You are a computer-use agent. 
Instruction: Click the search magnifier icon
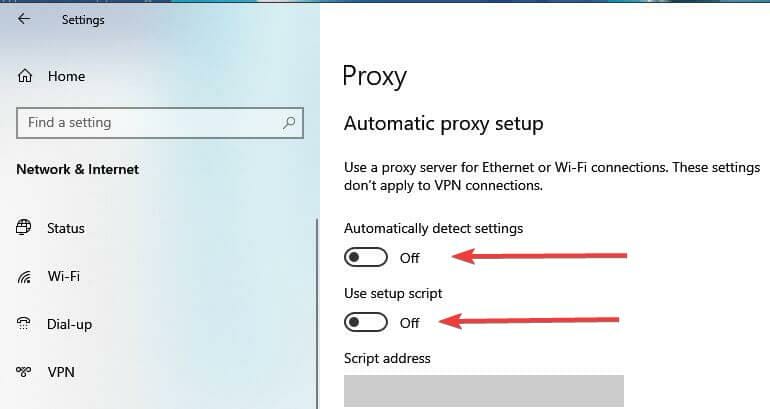(289, 123)
